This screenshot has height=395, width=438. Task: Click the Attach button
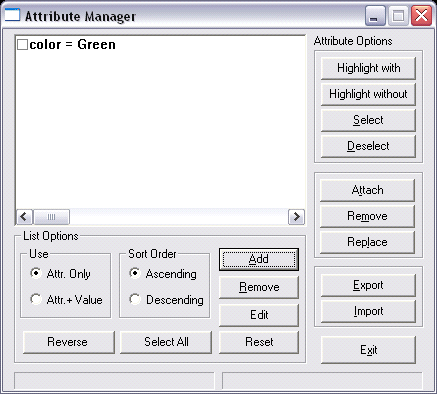(x=367, y=190)
